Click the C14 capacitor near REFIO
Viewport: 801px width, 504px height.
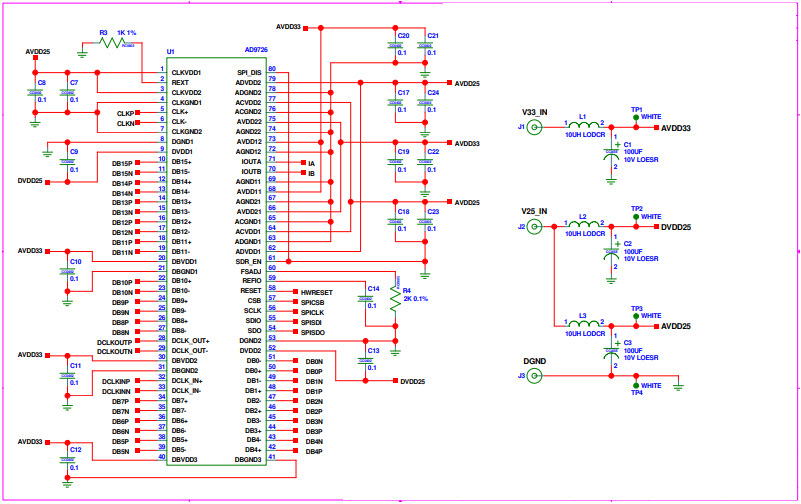point(367,300)
